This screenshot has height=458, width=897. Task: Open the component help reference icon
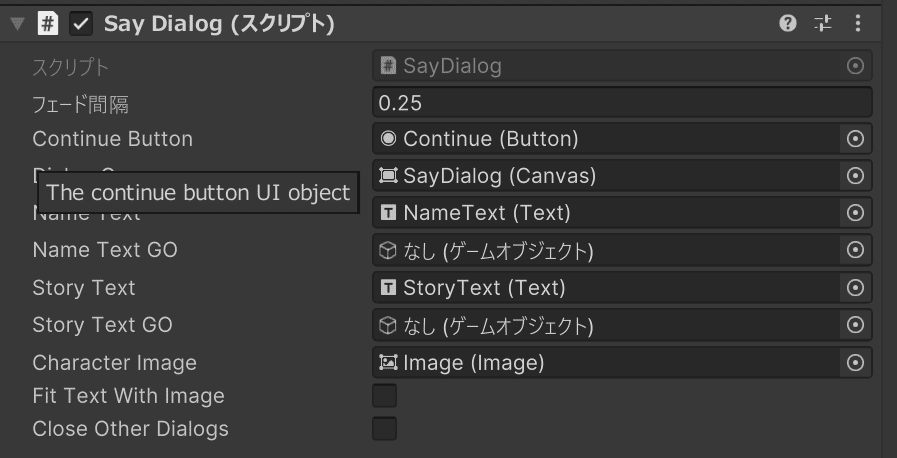coord(788,23)
